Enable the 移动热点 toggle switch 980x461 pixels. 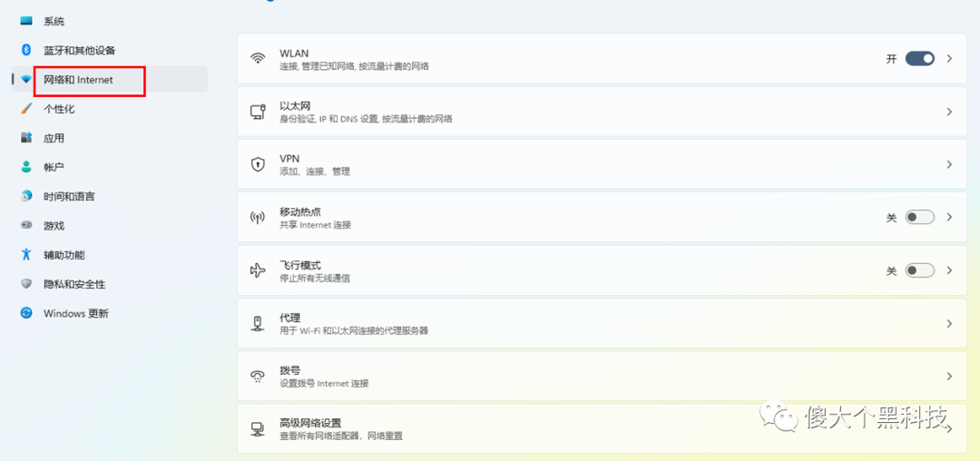coord(920,218)
